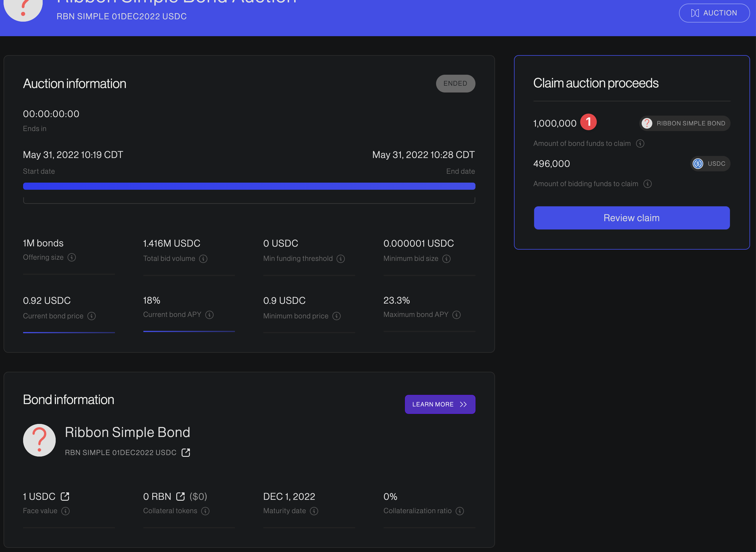
Task: Click amount of bidding funds to claim info
Action: pyautogui.click(x=648, y=184)
